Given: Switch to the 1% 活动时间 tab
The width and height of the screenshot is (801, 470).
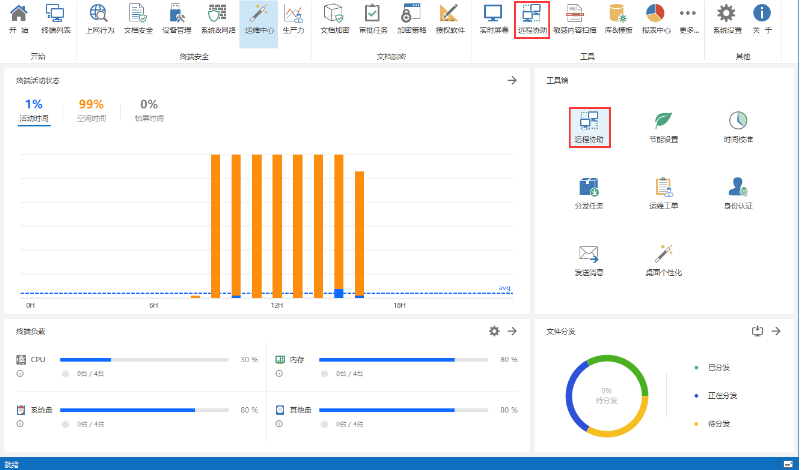Looking at the screenshot, I should pyautogui.click(x=34, y=111).
